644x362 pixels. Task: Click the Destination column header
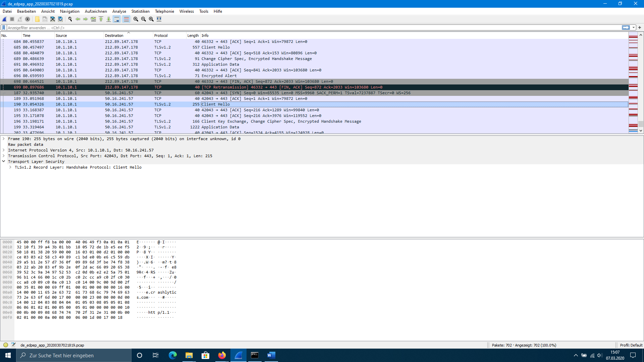click(114, 36)
